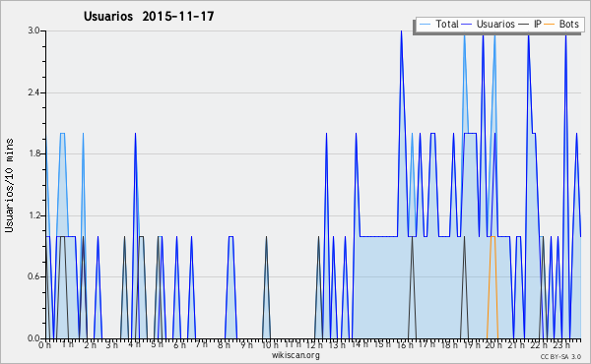
Task: Click the '22 h' x-axis label
Action: tap(539, 344)
